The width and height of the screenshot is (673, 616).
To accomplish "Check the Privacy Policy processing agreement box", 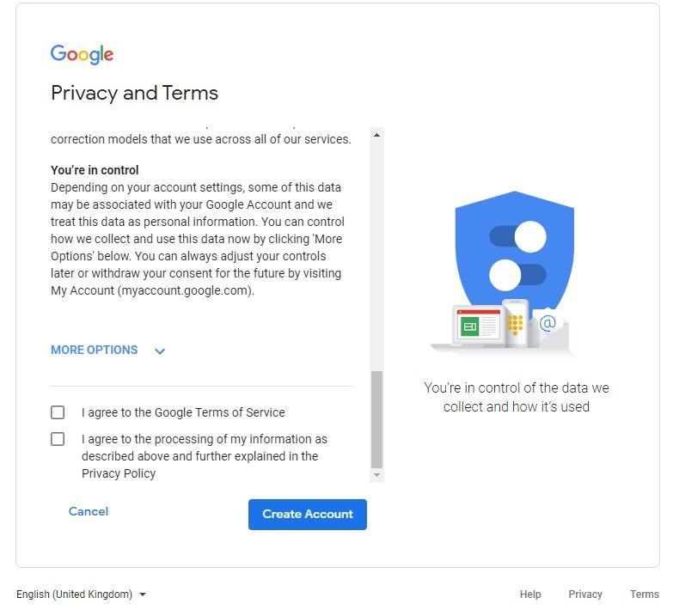I will pos(58,439).
